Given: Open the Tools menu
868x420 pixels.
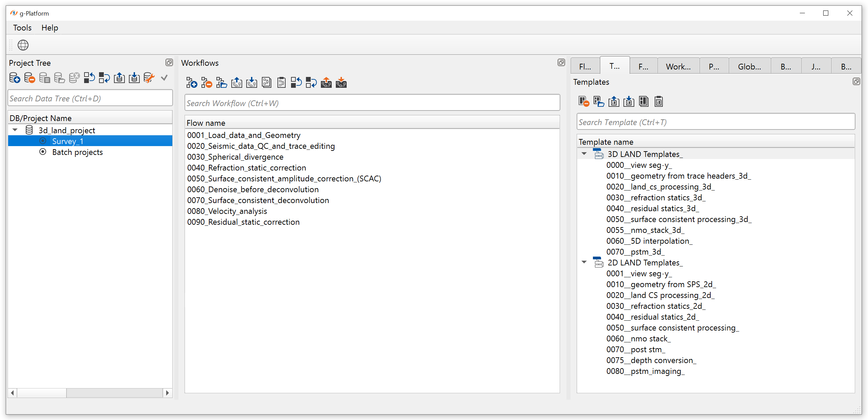Looking at the screenshot, I should [x=22, y=28].
